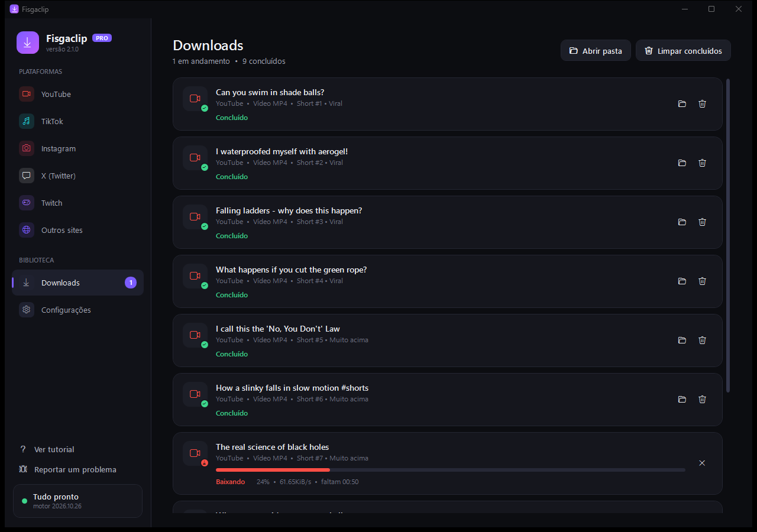Screen dimensions: 757x532
Task: Click the PRO badge next to Fisgaclip
Action: (x=102, y=38)
